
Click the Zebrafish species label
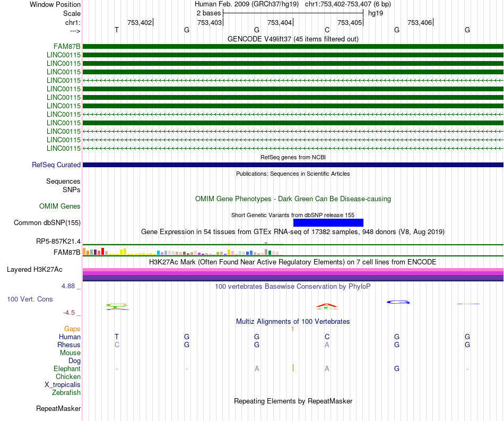(x=66, y=393)
